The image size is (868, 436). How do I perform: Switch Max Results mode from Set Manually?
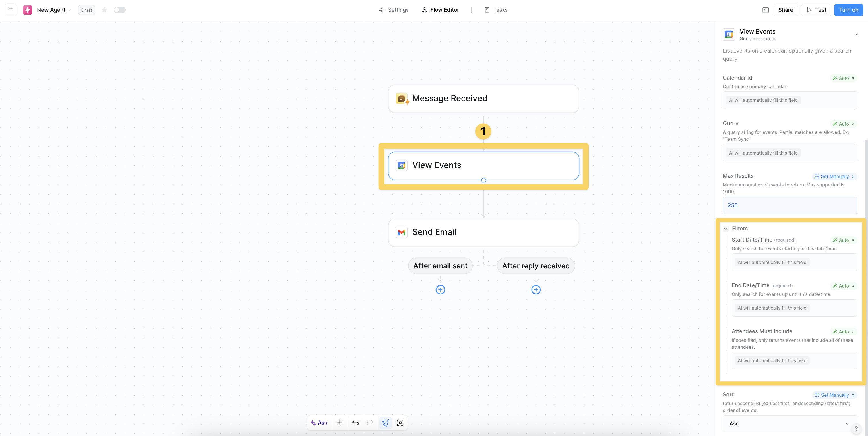tap(834, 176)
